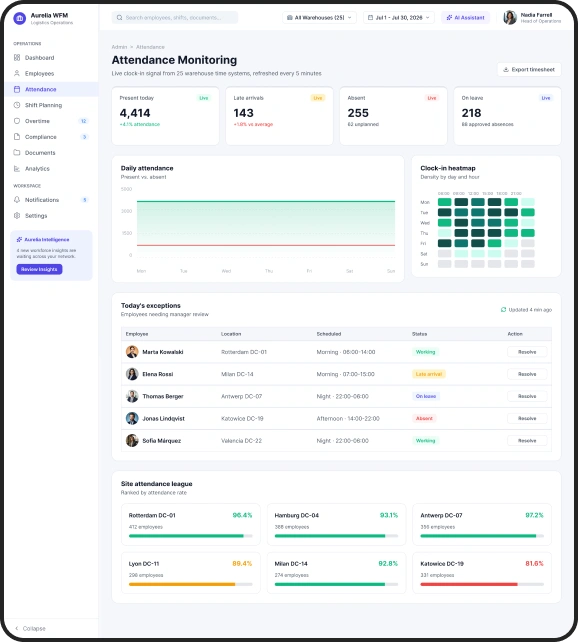Open the Overtime section
Image resolution: width=578 pixels, height=642 pixels.
pyautogui.click(x=51, y=121)
